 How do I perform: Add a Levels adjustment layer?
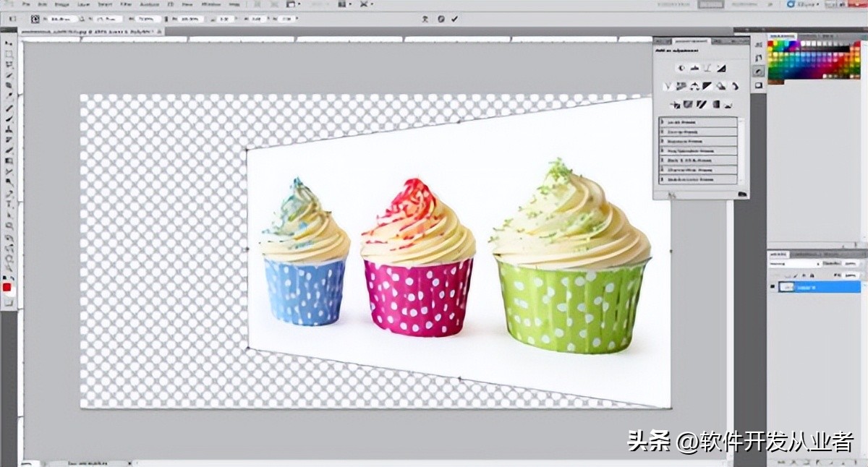coord(694,68)
